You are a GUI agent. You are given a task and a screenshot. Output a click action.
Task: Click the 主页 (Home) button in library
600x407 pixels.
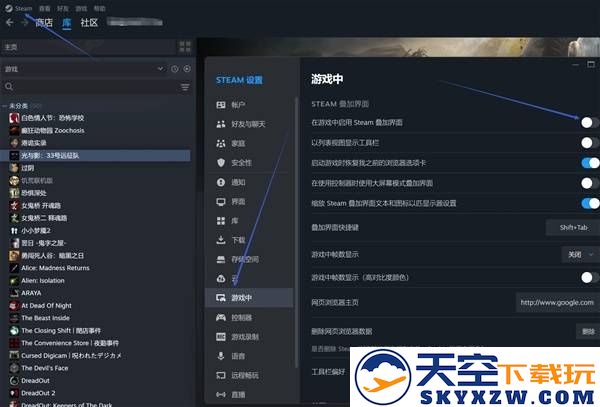click(87, 47)
